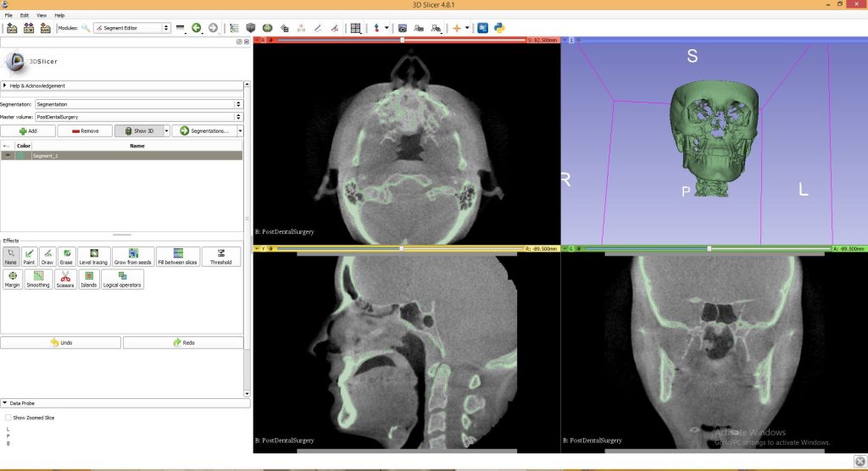
Task: Open the Extensions Manager blue icon
Action: click(482, 28)
